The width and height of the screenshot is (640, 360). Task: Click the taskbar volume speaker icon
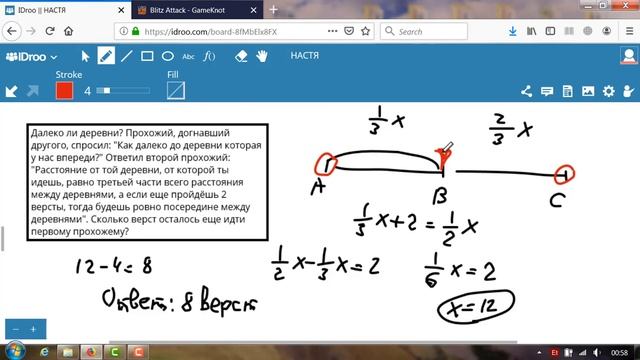click(597, 352)
